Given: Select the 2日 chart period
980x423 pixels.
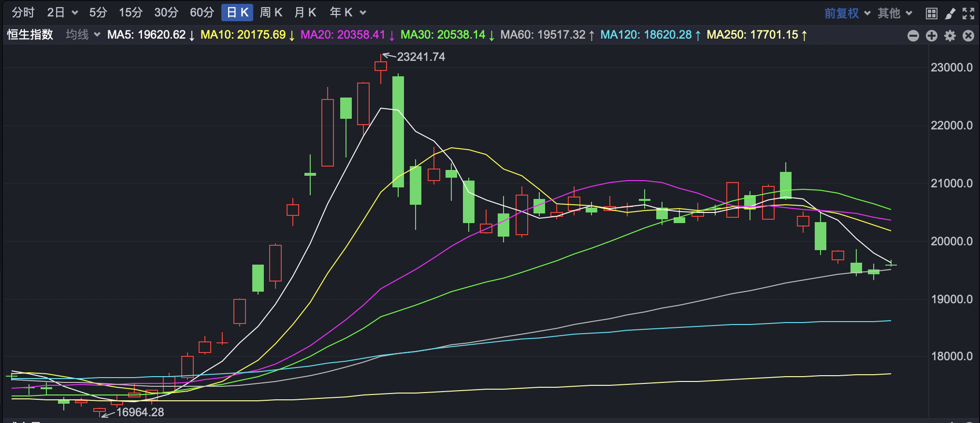Looking at the screenshot, I should pyautogui.click(x=56, y=13).
